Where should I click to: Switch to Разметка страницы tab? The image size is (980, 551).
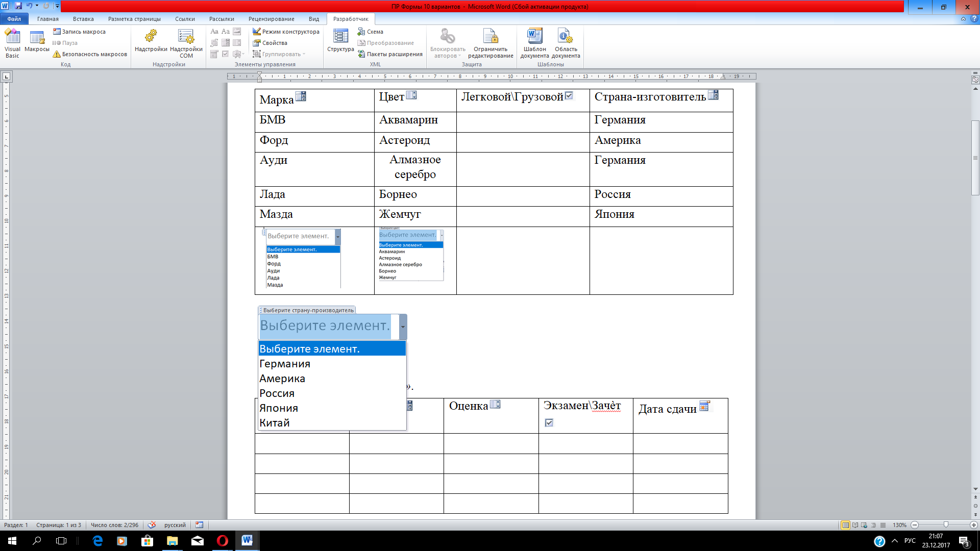click(134, 19)
